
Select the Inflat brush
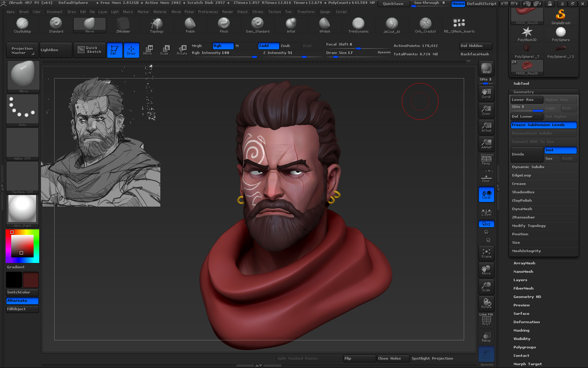[x=291, y=25]
